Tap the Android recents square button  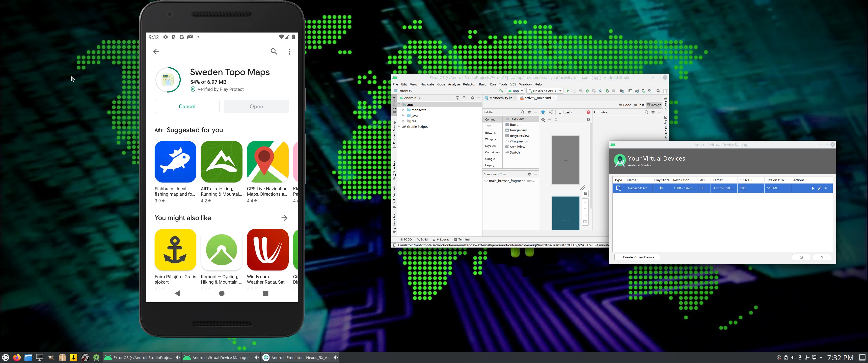[x=265, y=293]
